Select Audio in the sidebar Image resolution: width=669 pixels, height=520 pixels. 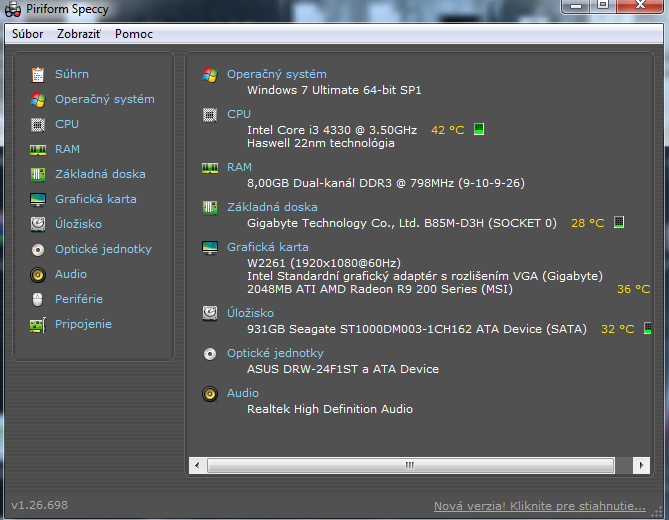click(x=71, y=274)
